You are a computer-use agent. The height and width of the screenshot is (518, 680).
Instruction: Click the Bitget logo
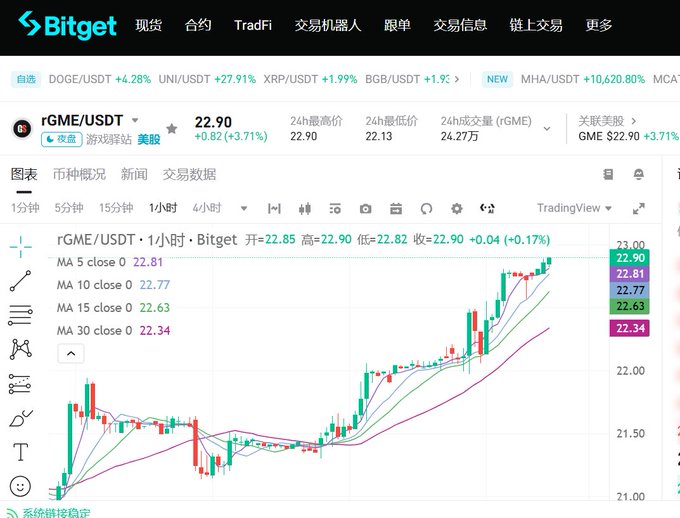click(x=67, y=25)
